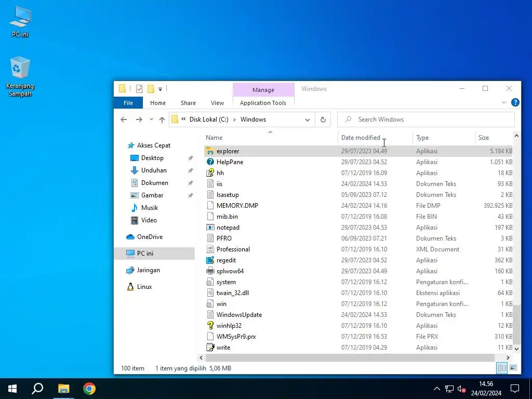Select the regedit application icon
Image resolution: width=532 pixels, height=399 pixels.
pyautogui.click(x=210, y=260)
